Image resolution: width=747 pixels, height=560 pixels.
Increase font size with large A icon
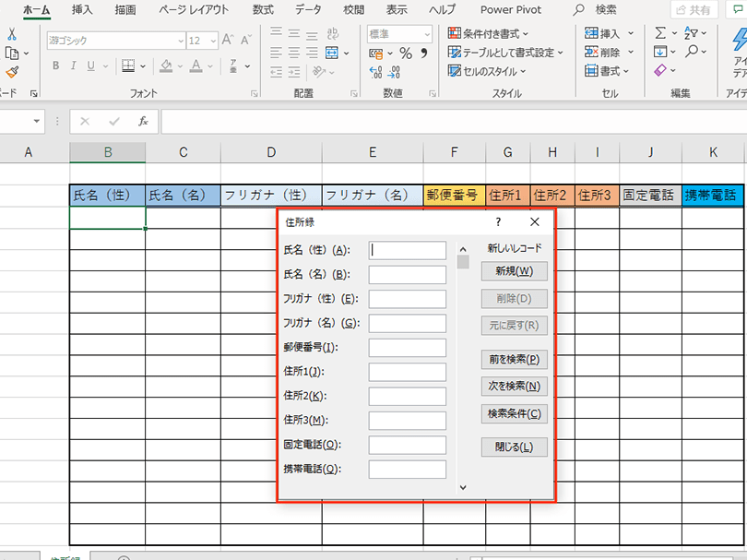coord(228,40)
